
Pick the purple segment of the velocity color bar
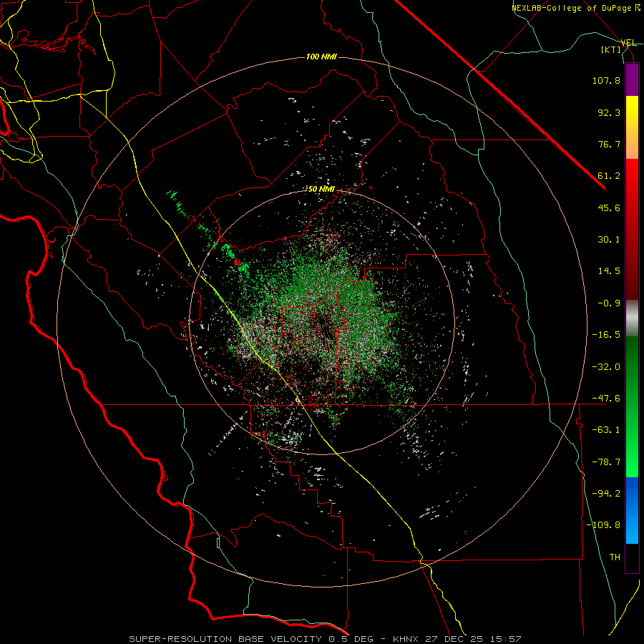click(632, 79)
